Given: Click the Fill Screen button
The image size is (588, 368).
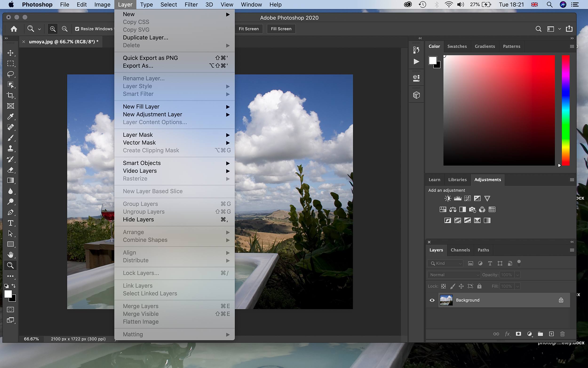Looking at the screenshot, I should coord(281,29).
